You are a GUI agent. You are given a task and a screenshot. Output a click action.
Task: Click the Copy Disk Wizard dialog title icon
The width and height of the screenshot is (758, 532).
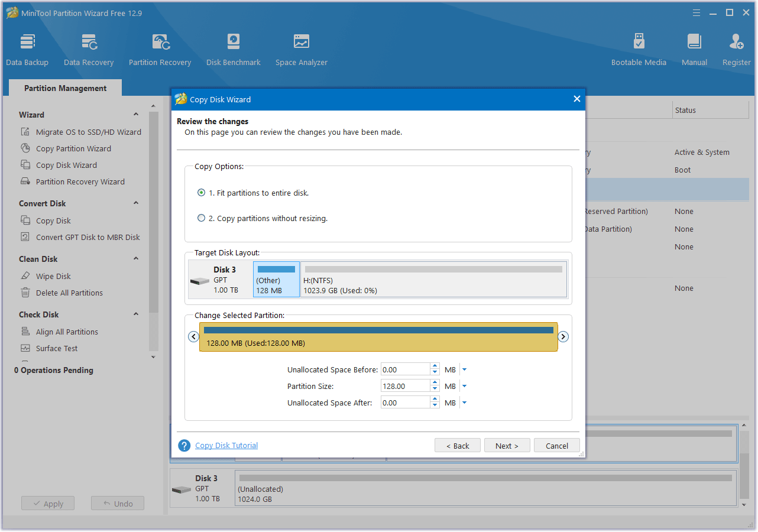[x=181, y=99]
